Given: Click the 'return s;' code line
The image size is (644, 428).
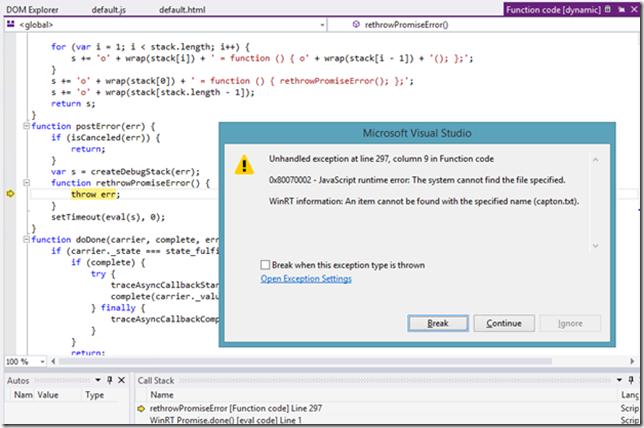Looking at the screenshot, I should tap(73, 104).
